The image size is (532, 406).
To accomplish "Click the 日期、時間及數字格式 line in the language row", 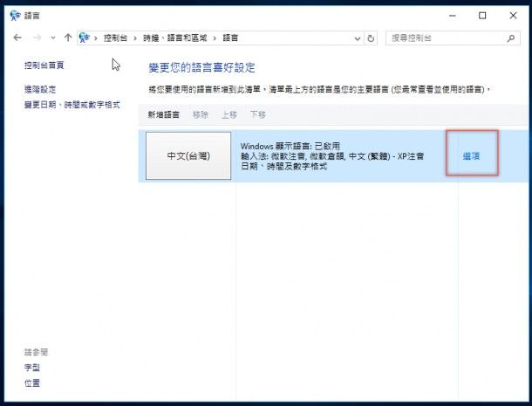I will point(283,166).
